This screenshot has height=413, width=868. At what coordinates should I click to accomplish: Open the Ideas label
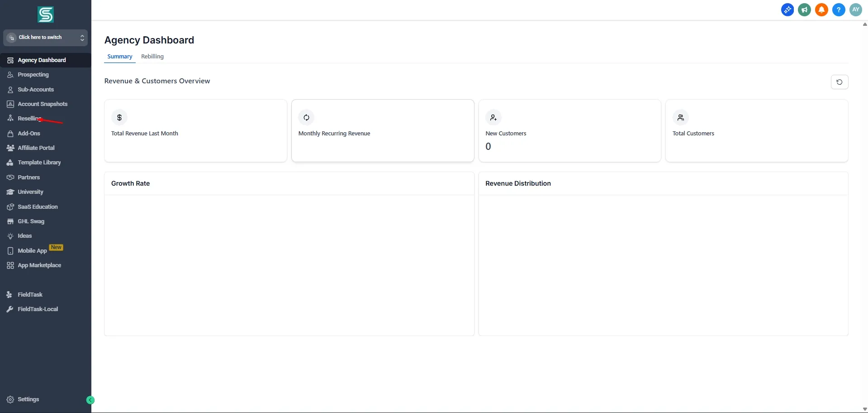(x=25, y=236)
